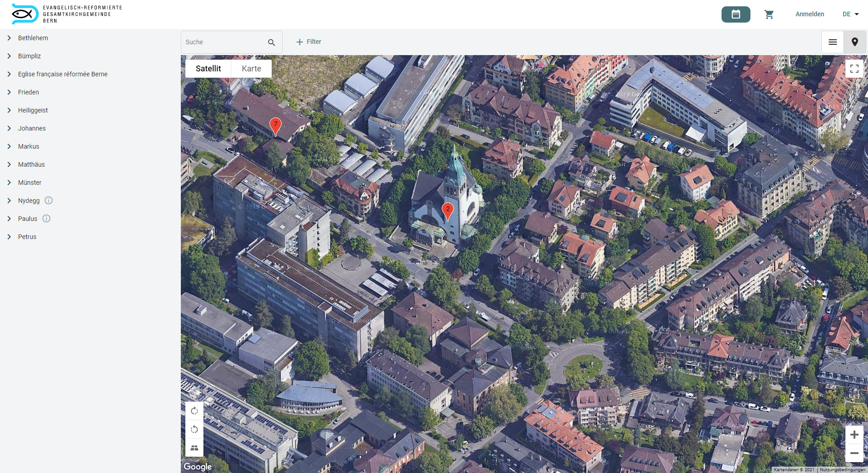Toggle the map tilt view
Viewport: 868px width, 473px height.
point(194,448)
